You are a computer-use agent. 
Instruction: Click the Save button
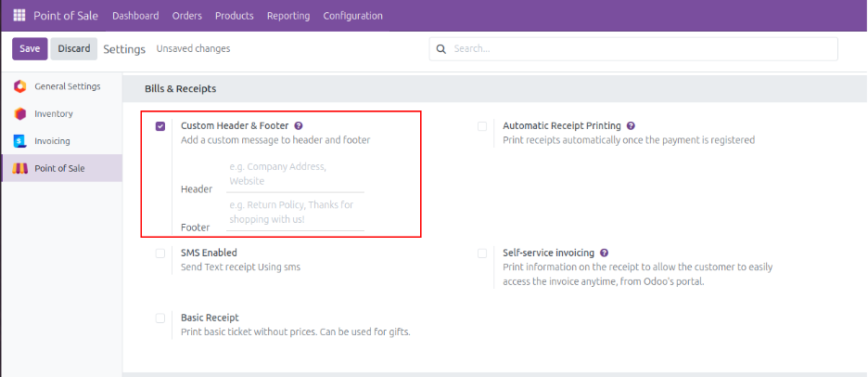pos(30,48)
